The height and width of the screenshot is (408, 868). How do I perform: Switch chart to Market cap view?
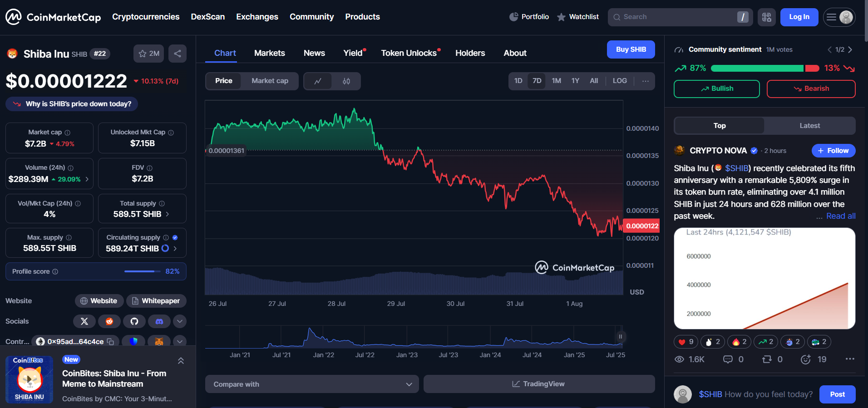tap(270, 81)
